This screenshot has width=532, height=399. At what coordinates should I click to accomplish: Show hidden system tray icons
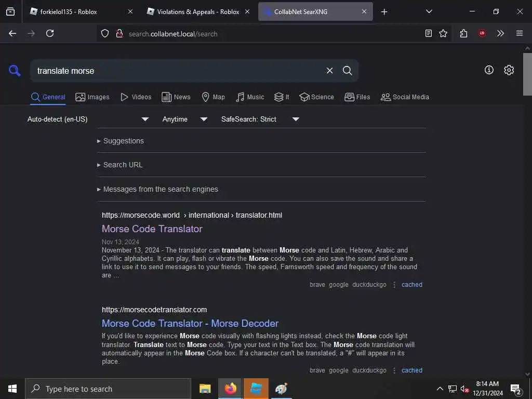(440, 389)
